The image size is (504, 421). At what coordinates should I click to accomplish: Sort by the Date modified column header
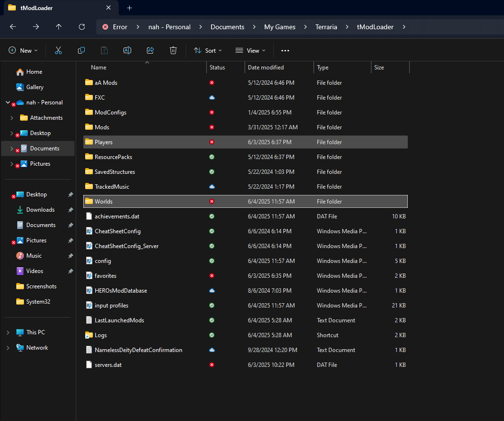[266, 68]
